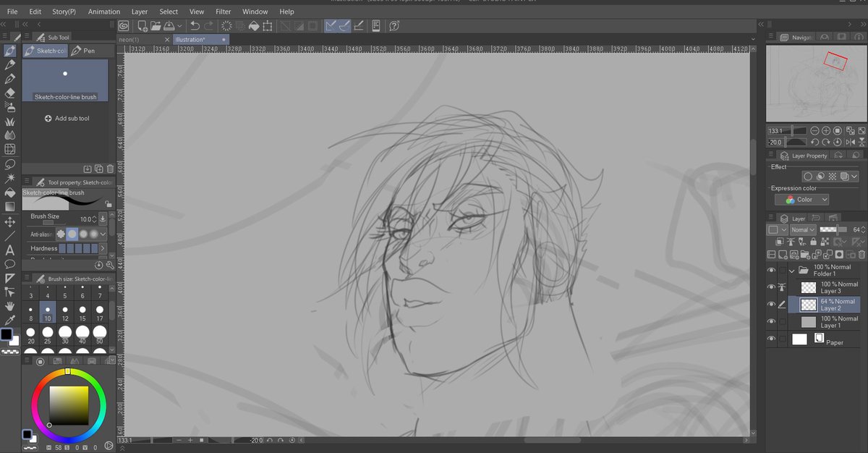Click the Clip Studio launcher icon
The image size is (868, 453).
pos(124,26)
